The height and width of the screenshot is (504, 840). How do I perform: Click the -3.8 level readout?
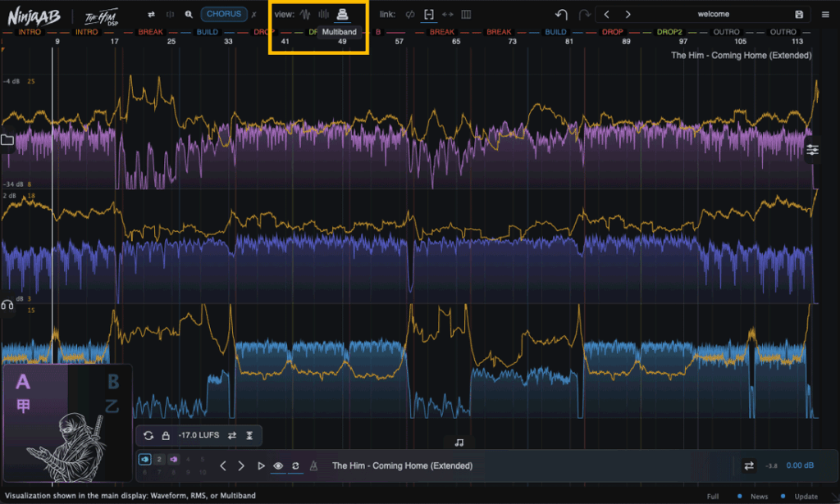click(x=771, y=466)
